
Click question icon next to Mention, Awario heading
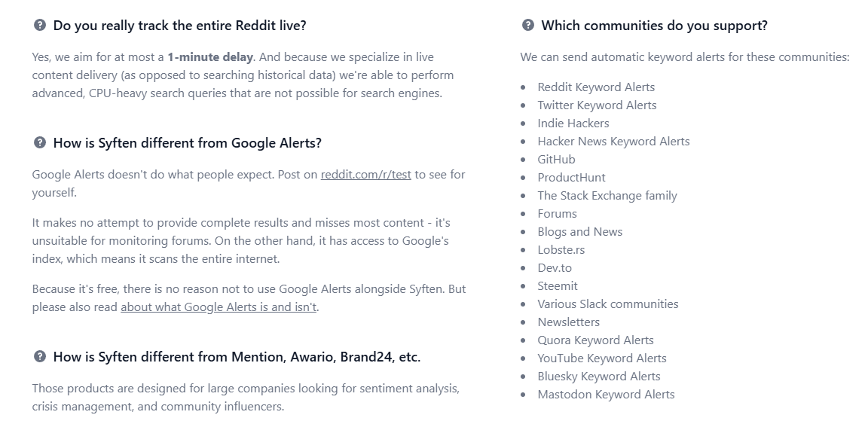tap(40, 356)
